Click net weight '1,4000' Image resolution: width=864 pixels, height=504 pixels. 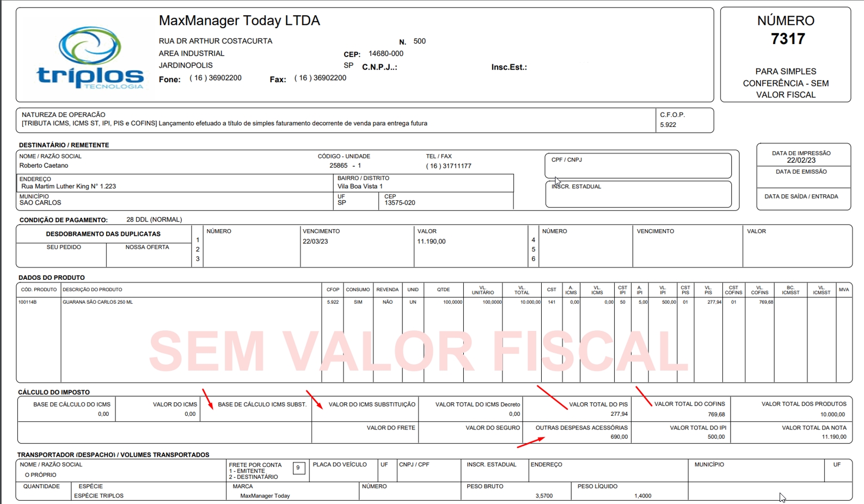[642, 496]
